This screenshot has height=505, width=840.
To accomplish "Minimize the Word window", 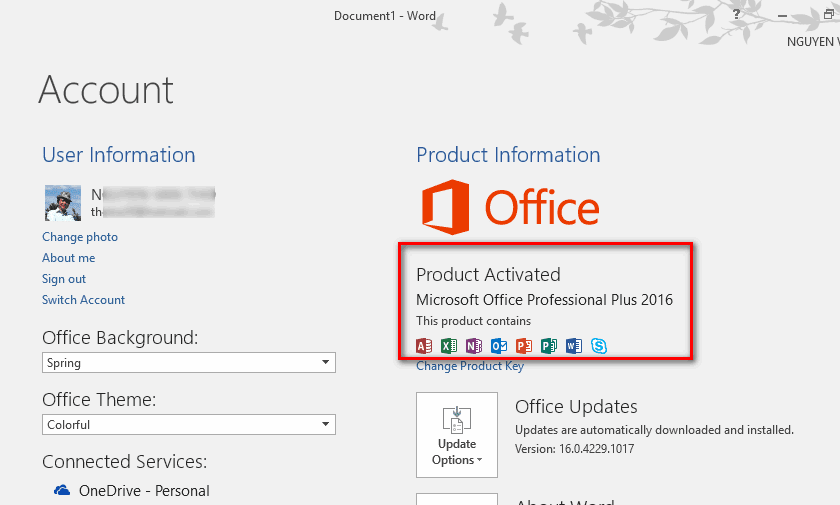I will click(x=783, y=16).
